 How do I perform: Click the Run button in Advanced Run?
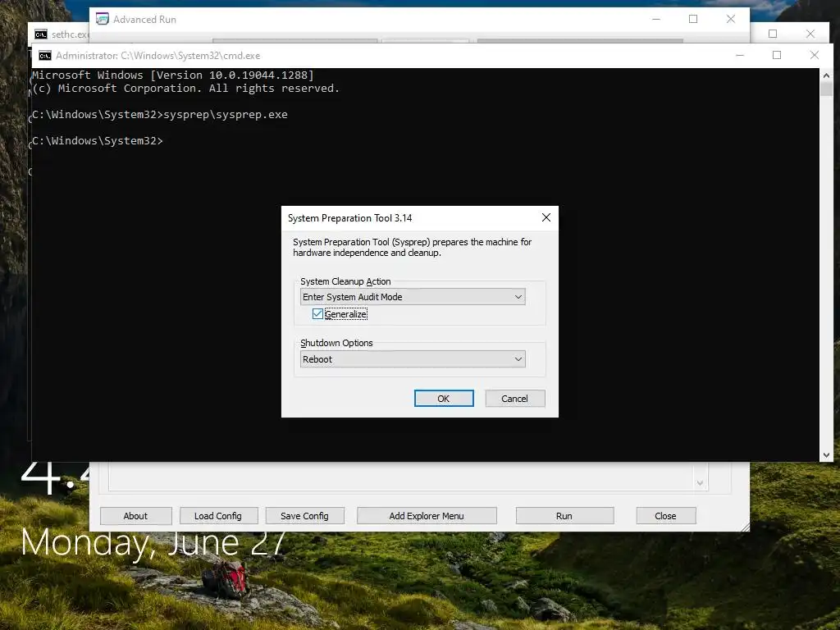point(564,516)
